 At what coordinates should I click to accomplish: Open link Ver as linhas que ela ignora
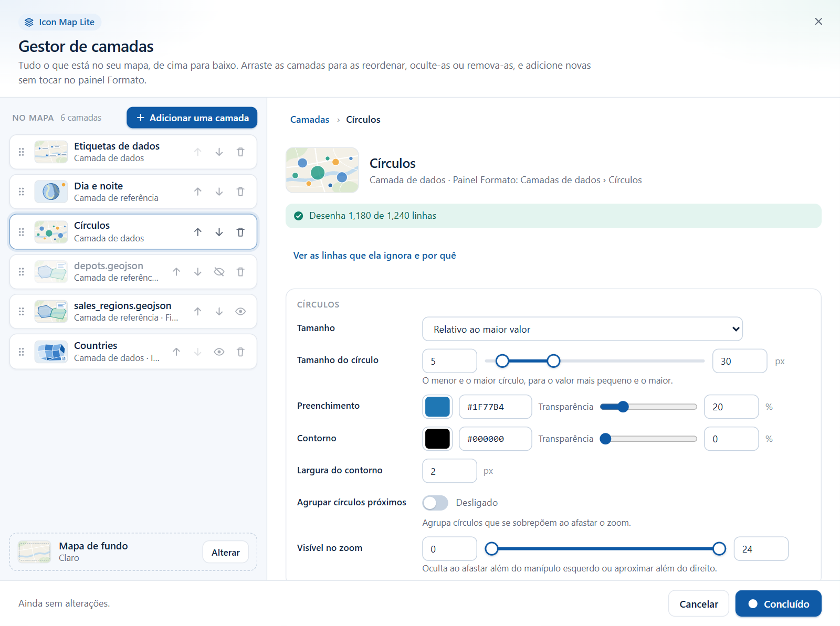(x=374, y=256)
